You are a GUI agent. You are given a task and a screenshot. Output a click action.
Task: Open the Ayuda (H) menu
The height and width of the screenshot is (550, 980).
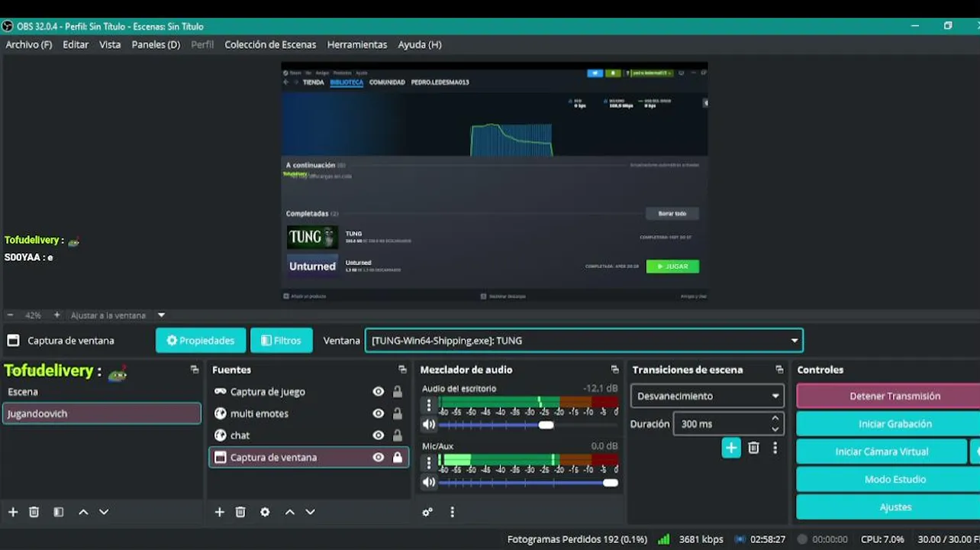(x=420, y=44)
